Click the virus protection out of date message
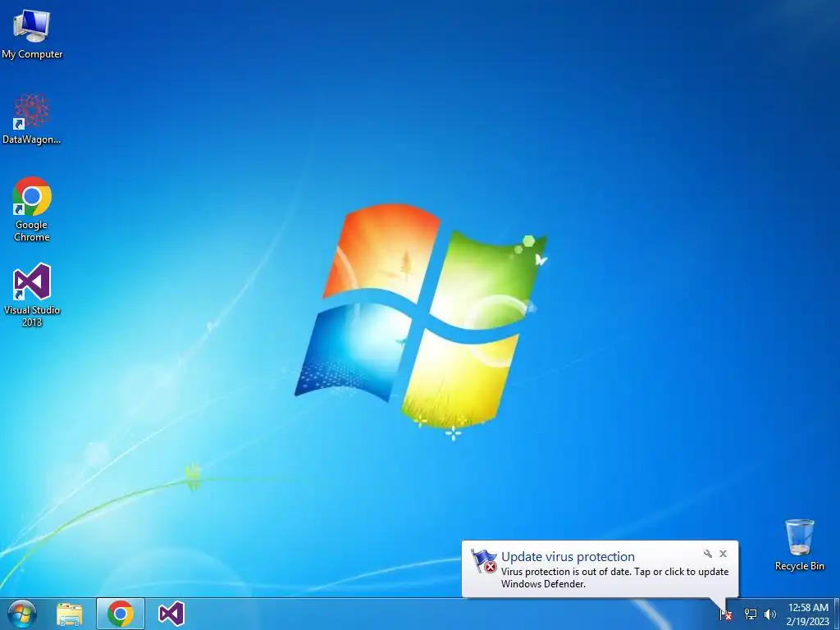The height and width of the screenshot is (630, 840). point(614,577)
